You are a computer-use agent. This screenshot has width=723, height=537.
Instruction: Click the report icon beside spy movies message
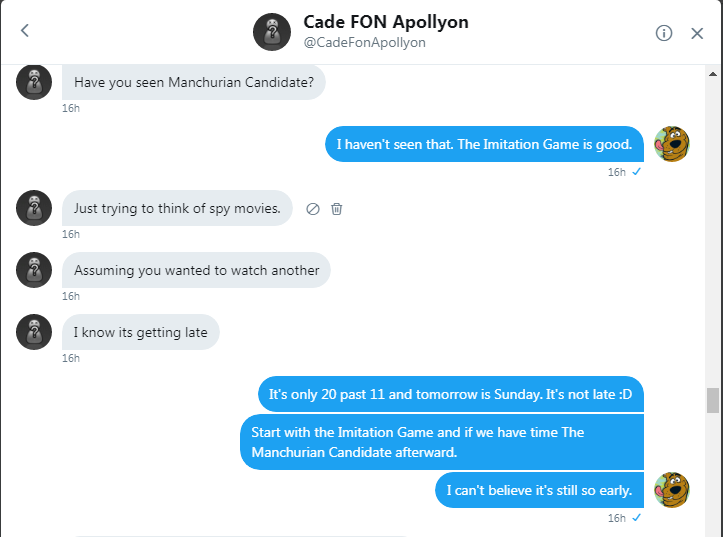click(x=312, y=209)
